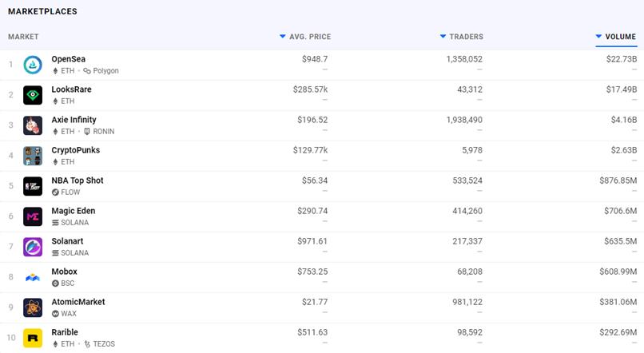Select the Rarible marketplace name
The height and width of the screenshot is (353, 644).
click(x=65, y=332)
